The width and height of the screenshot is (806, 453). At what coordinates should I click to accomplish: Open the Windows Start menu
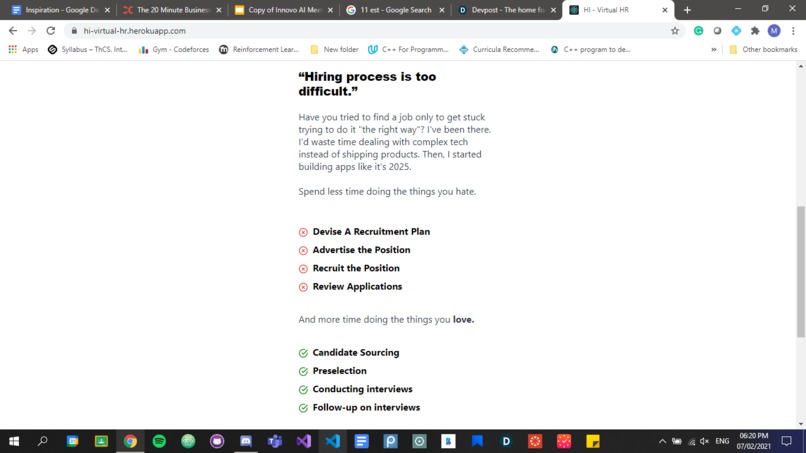pyautogui.click(x=14, y=441)
